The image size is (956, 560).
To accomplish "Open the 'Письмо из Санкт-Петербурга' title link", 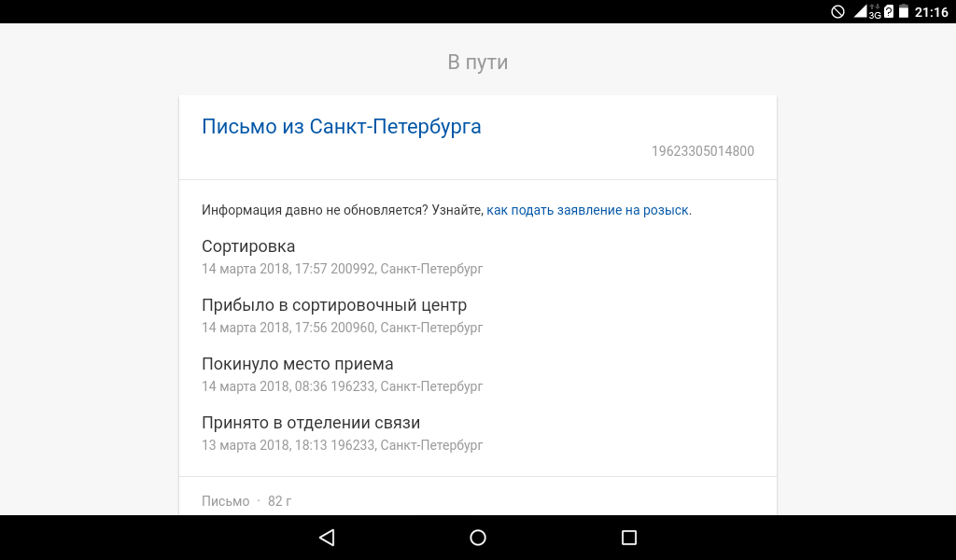I will (x=342, y=127).
